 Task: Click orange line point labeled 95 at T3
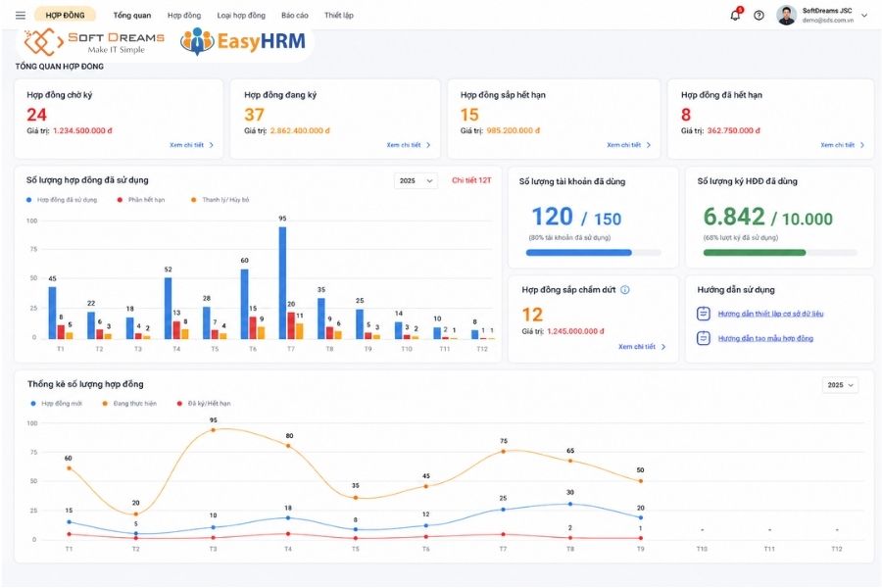coord(214,430)
